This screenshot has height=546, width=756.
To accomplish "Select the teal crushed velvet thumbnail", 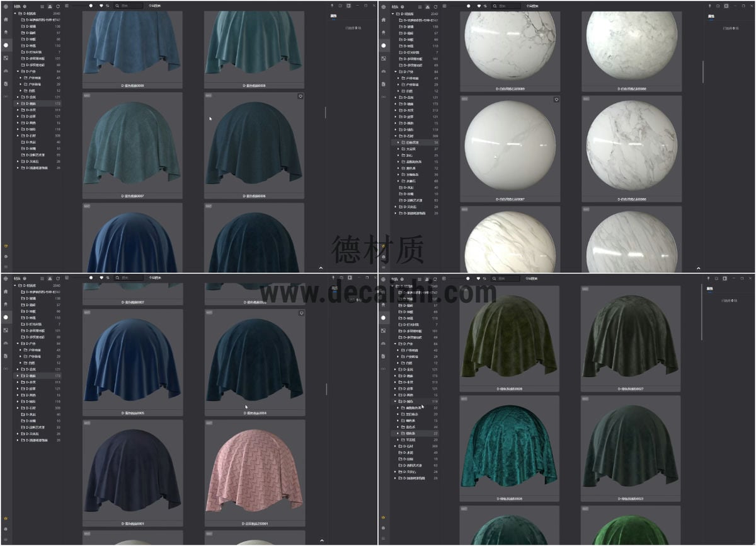I will (509, 447).
